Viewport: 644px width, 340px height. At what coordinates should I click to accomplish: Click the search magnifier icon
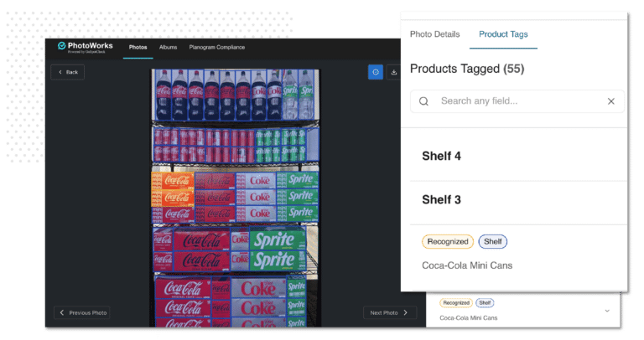click(423, 101)
